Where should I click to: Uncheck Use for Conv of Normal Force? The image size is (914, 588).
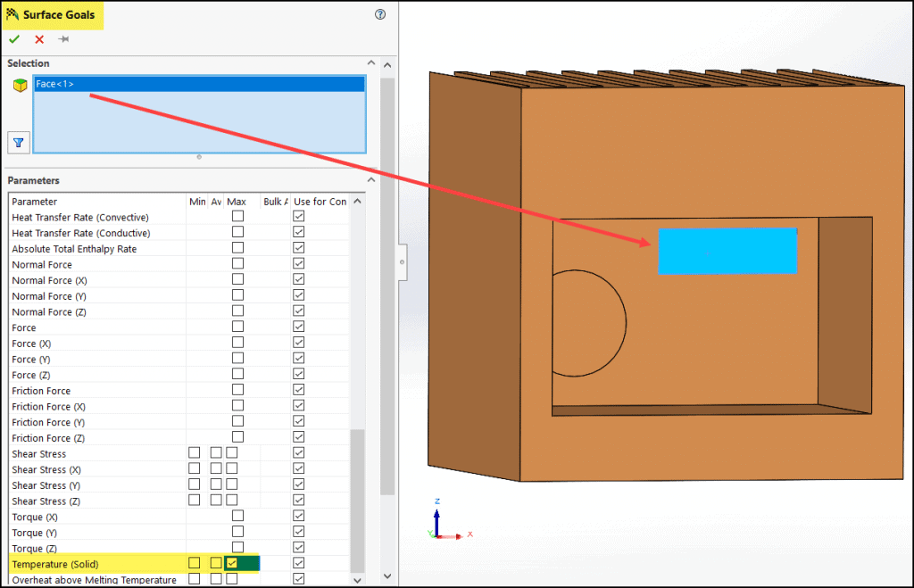[298, 263]
